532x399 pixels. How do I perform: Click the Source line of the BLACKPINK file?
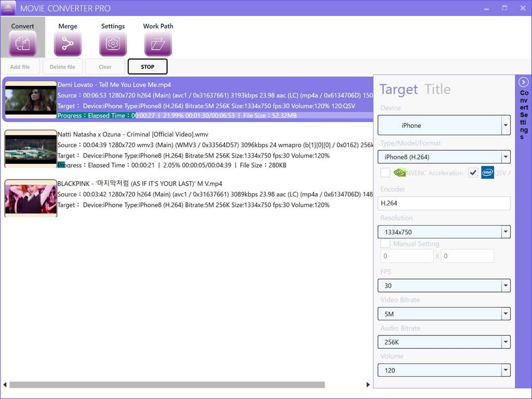click(215, 195)
